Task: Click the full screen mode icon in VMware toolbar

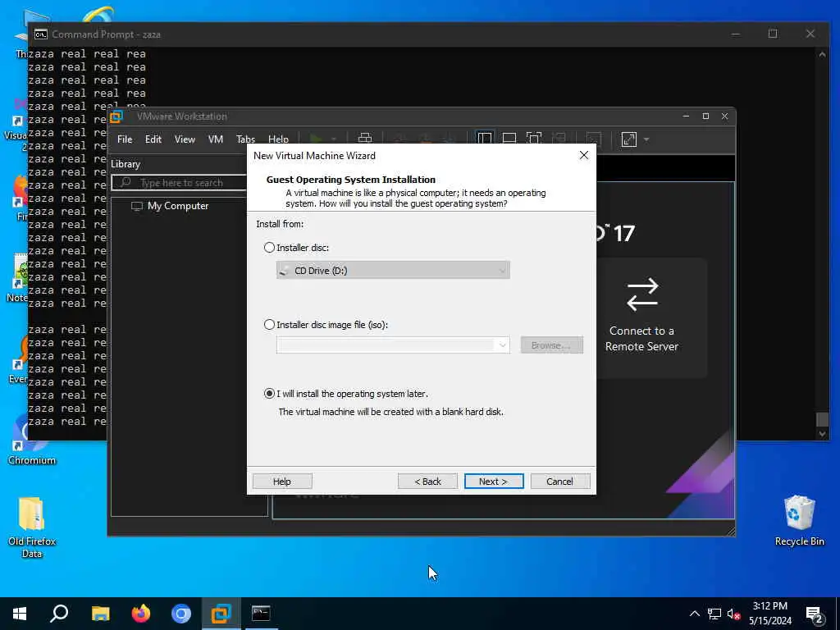Action: tap(533, 139)
